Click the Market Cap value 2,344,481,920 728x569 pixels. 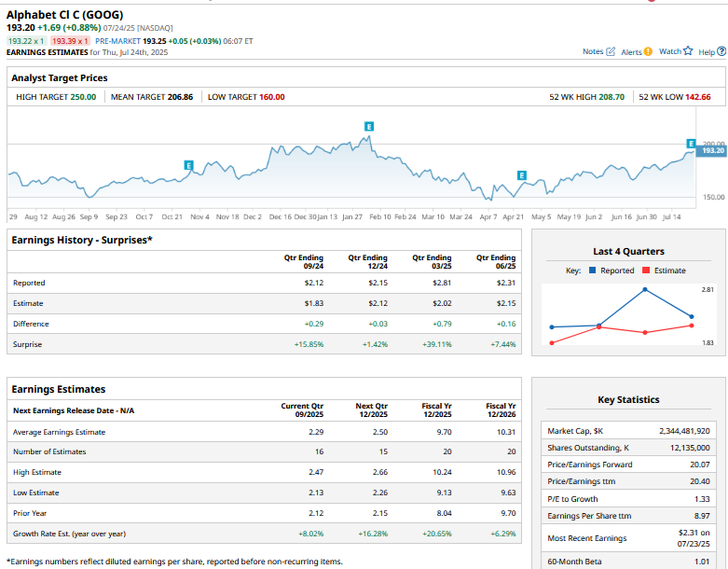tap(684, 431)
